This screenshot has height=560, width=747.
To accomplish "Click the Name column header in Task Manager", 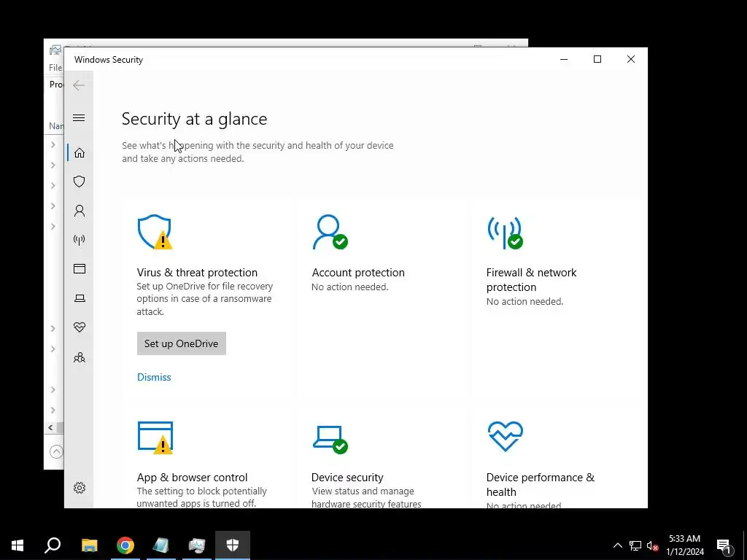I will [x=56, y=126].
